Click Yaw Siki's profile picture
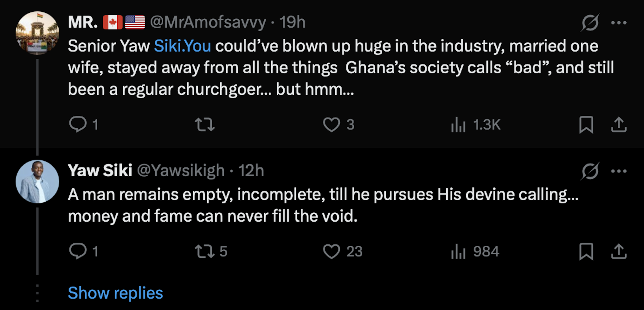The width and height of the screenshot is (644, 310). pyautogui.click(x=37, y=181)
